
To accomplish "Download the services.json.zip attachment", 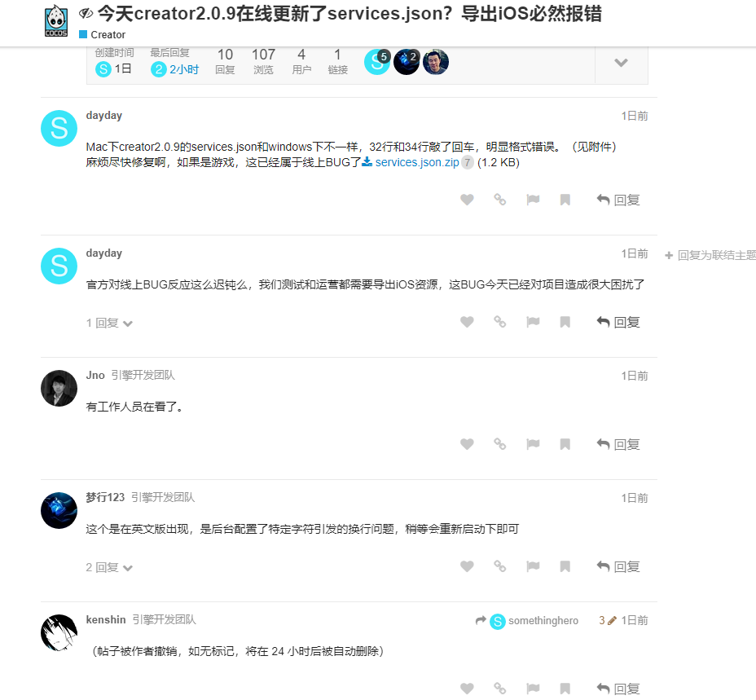I will (x=416, y=163).
